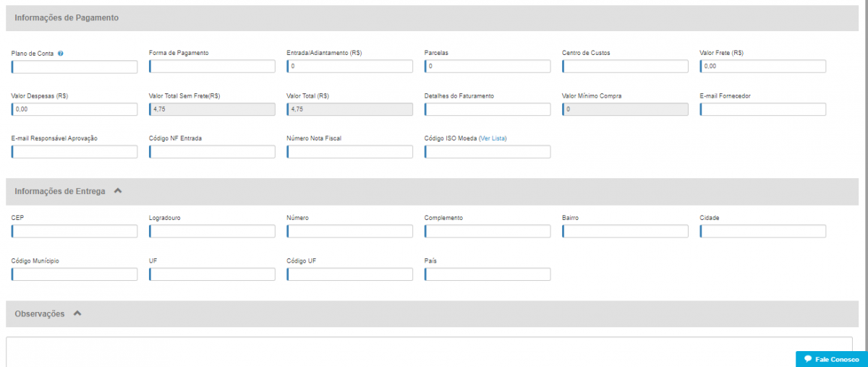Viewport: 868px width, 367px height.
Task: Click the Código ISO Moeda input
Action: click(488, 152)
